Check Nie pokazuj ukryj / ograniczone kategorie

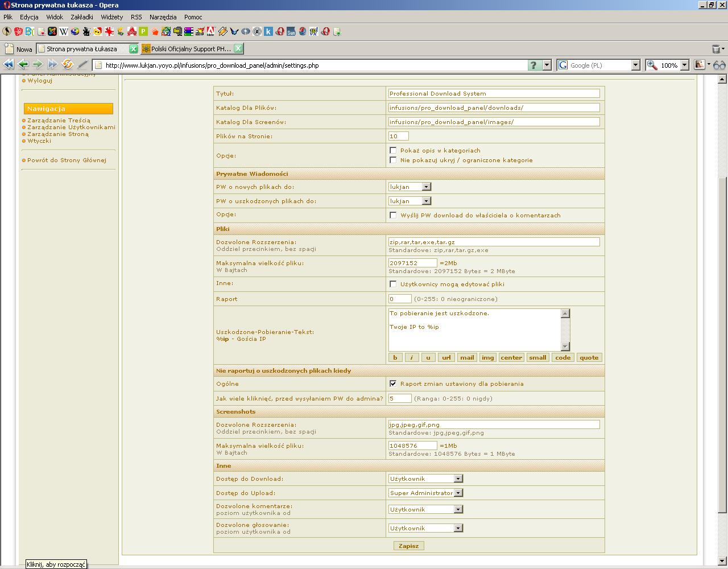[393, 160]
